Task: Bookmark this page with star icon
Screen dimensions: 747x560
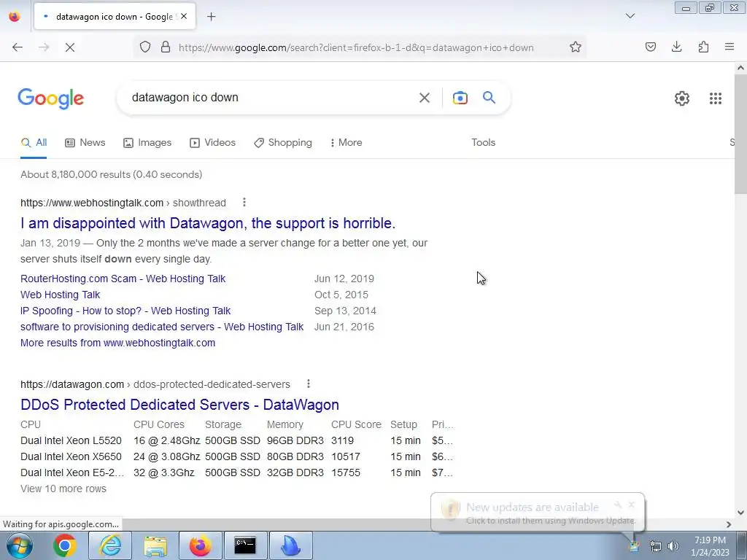Action: pos(575,47)
